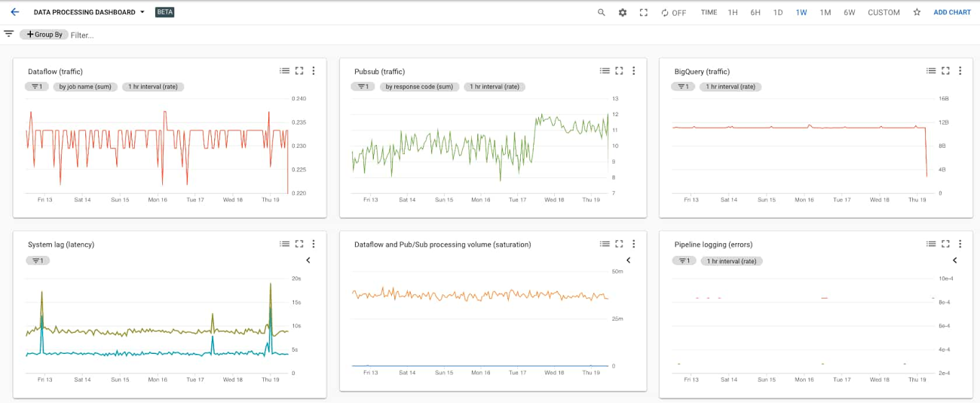Select the TIME range option
Viewport: 980px width, 403px height.
click(709, 12)
